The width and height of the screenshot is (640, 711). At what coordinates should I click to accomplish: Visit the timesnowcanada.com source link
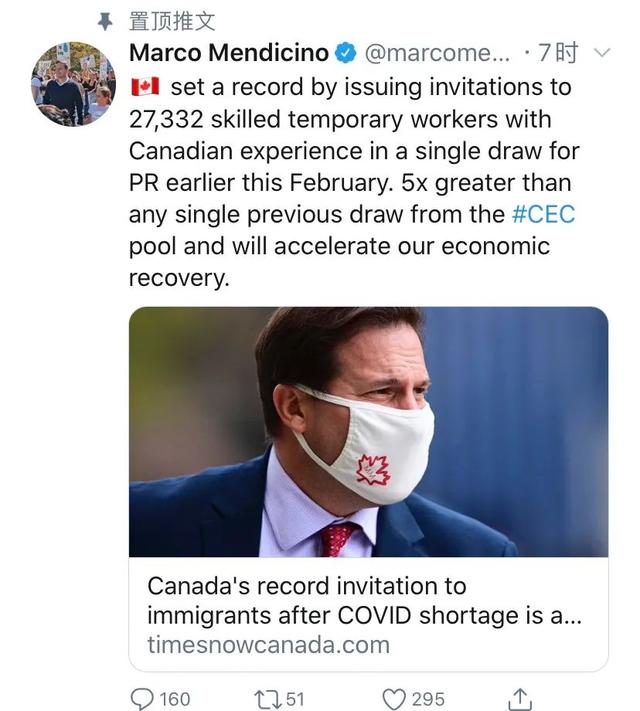pos(268,644)
